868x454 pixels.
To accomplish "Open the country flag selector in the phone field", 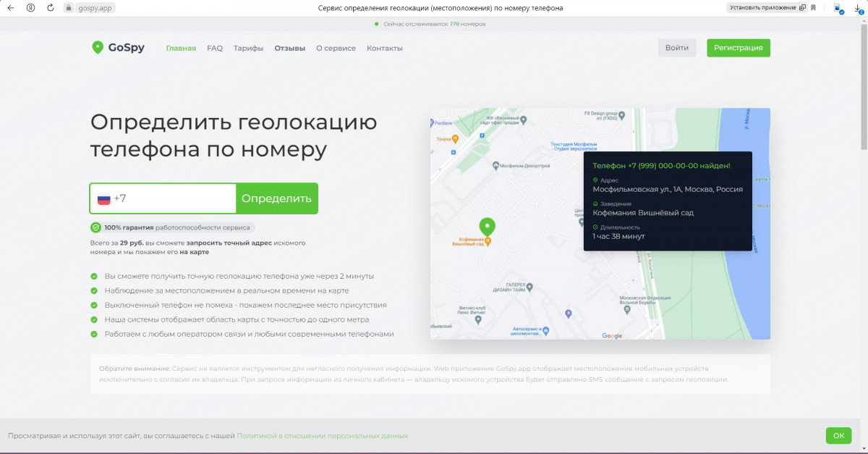I will click(x=103, y=198).
